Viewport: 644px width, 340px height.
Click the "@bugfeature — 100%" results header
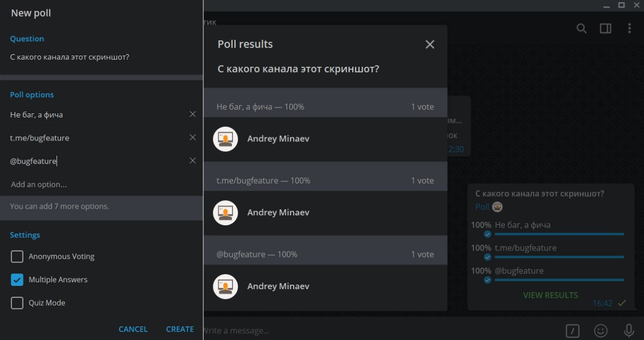click(326, 250)
